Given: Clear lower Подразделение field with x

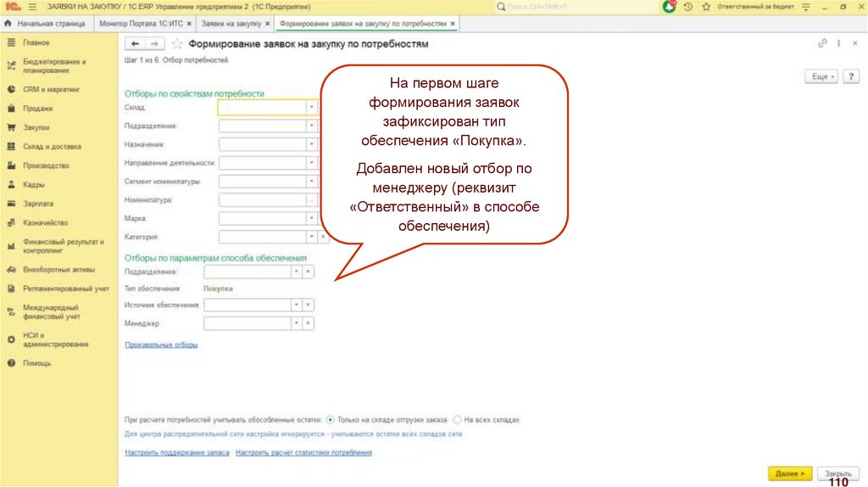Looking at the screenshot, I should [x=309, y=271].
